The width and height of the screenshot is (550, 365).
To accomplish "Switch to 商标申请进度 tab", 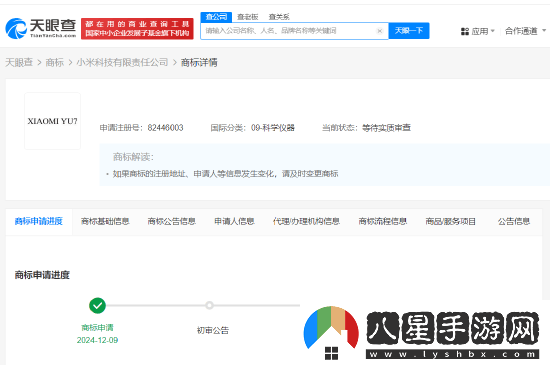I will [x=39, y=221].
